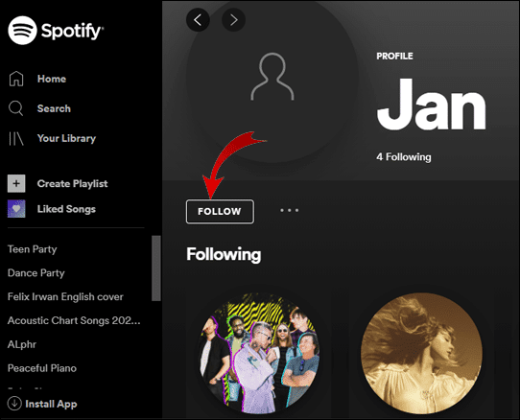Click the Search magnifier icon
Viewport: 520px width, 420px height.
[16, 108]
